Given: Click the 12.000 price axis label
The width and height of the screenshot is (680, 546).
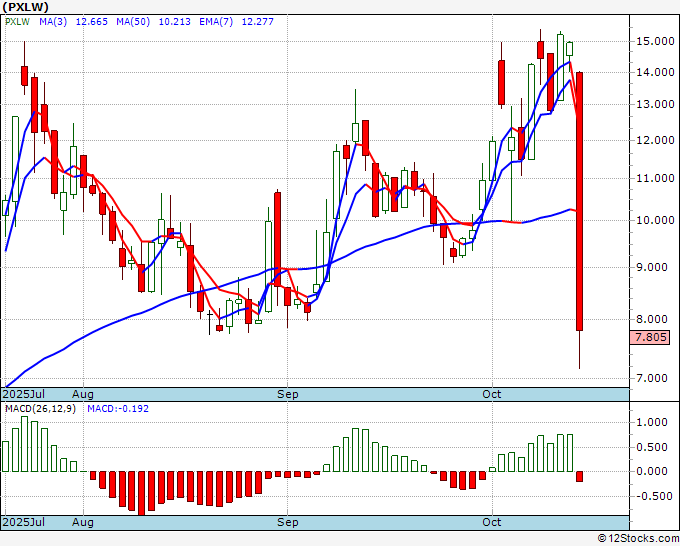Looking at the screenshot, I should click(655, 141).
